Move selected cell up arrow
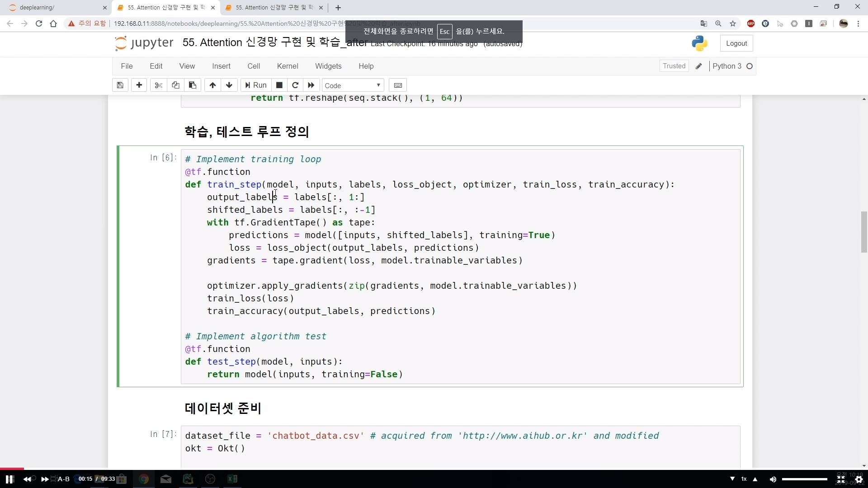 coord(212,85)
